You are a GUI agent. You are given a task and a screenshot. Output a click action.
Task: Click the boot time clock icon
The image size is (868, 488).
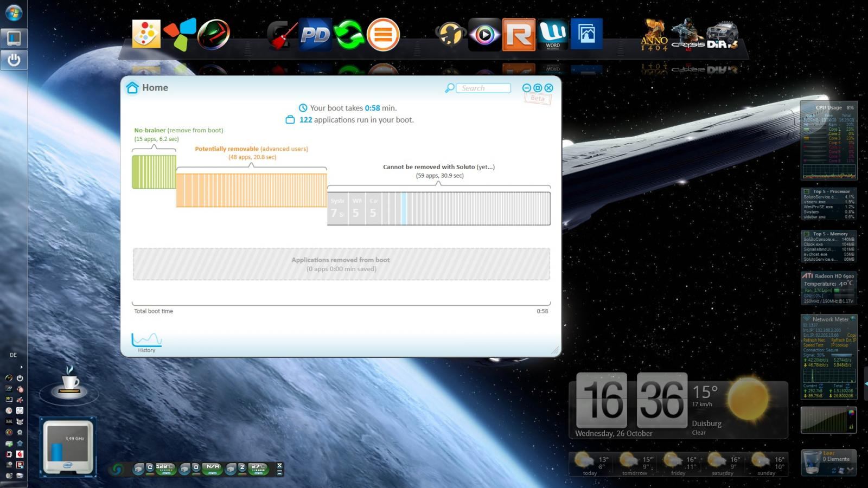click(x=303, y=108)
